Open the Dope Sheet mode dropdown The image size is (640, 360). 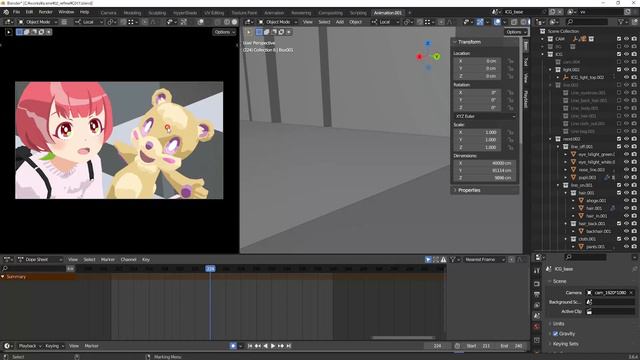[x=40, y=260]
